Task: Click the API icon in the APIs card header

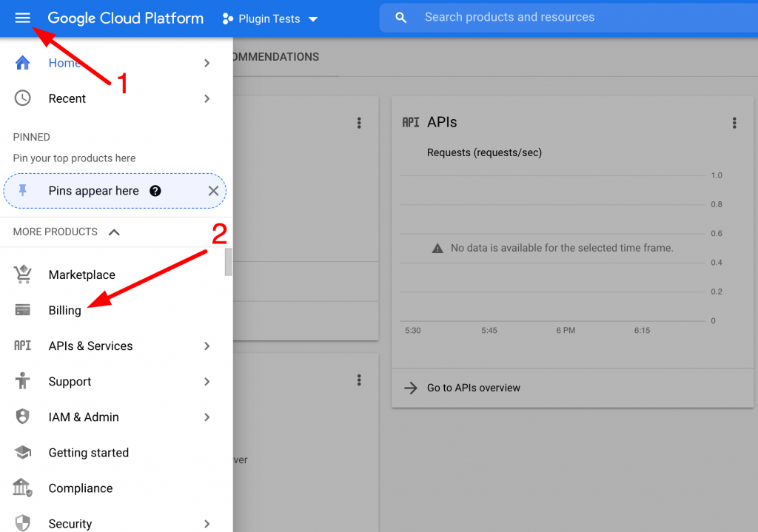Action: (411, 122)
